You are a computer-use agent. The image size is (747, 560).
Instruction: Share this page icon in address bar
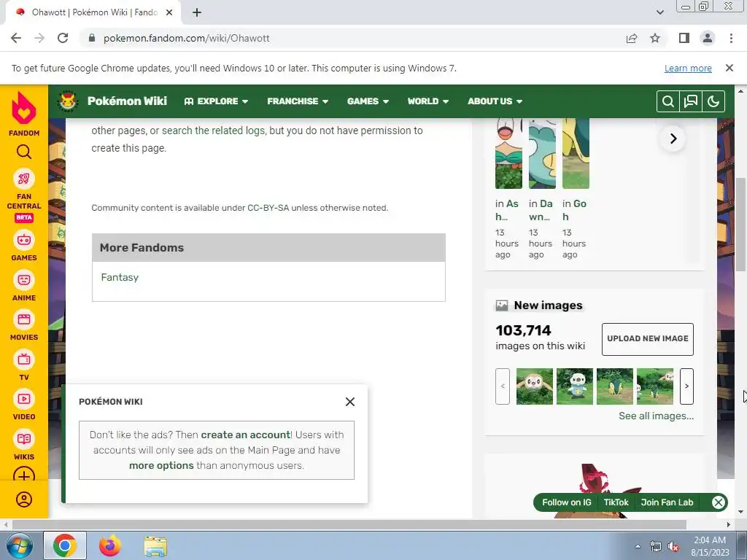pyautogui.click(x=632, y=38)
